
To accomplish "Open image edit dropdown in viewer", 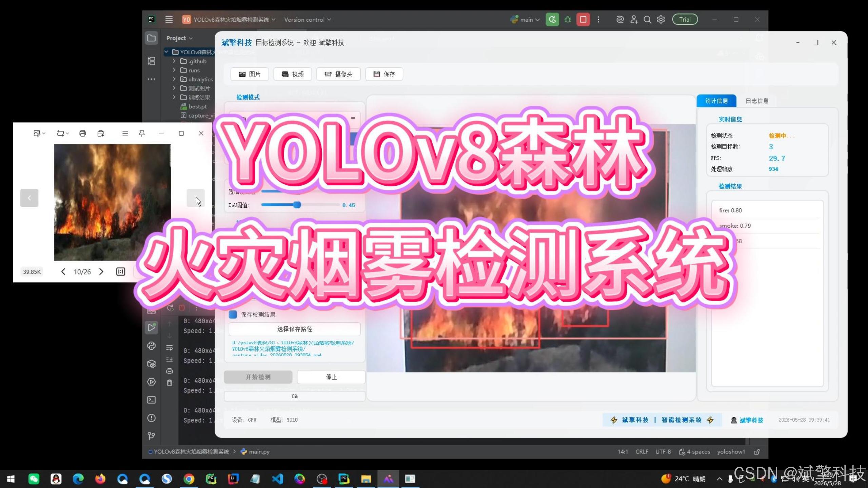I will [x=39, y=133].
